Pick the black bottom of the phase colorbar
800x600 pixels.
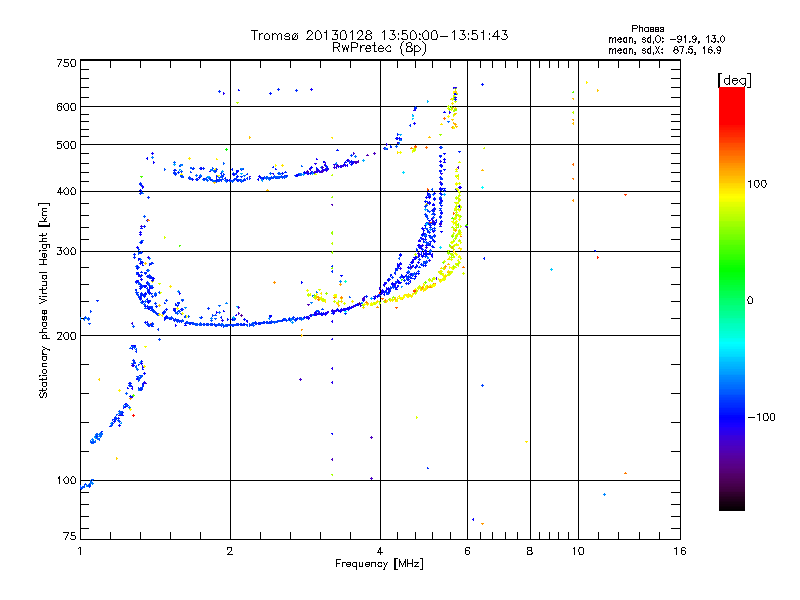pos(732,503)
